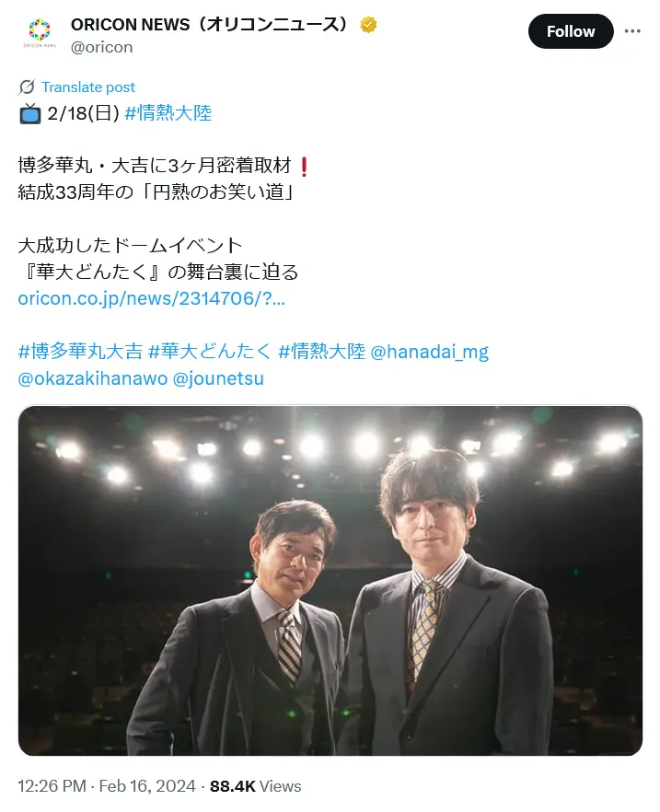660x812 pixels.
Task: Open the #華大どんたく hashtag
Action: pos(210,351)
